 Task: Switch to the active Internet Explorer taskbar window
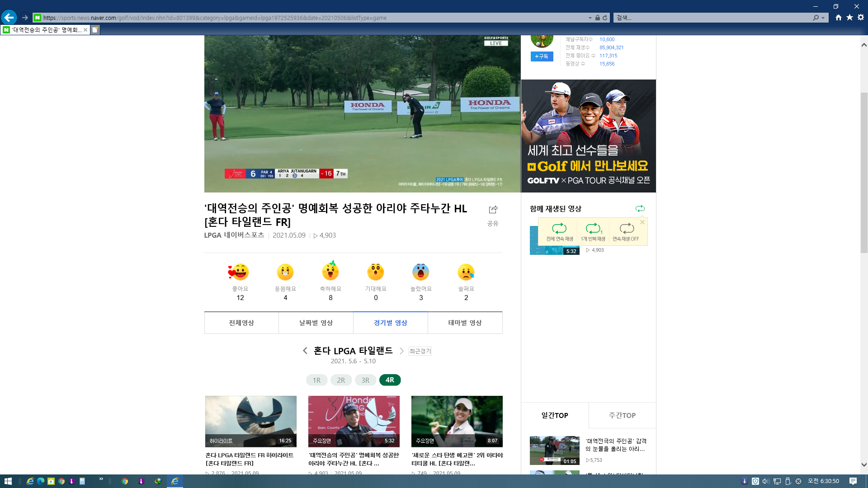(x=175, y=481)
